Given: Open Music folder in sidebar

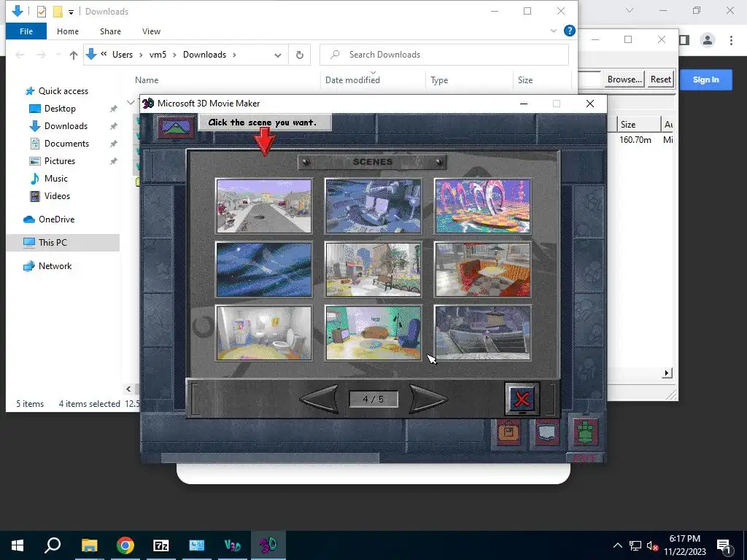Looking at the screenshot, I should (55, 179).
